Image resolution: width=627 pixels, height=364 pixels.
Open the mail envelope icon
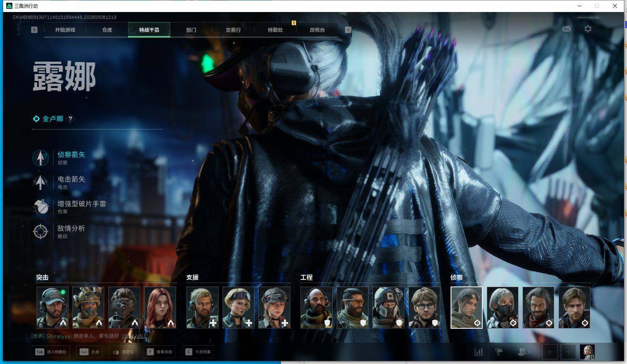(566, 29)
